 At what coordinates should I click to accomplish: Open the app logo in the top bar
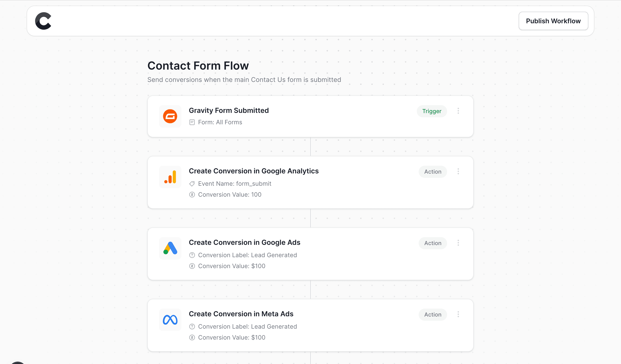(x=43, y=21)
